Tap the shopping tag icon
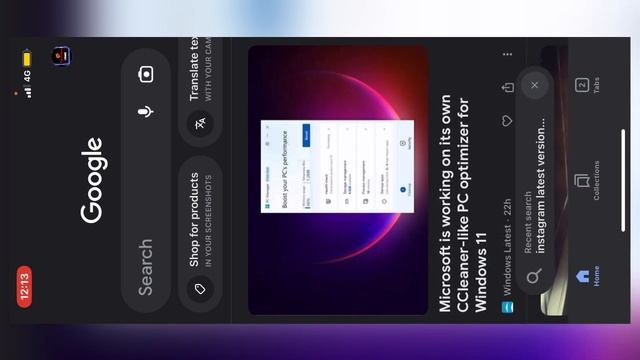The width and height of the screenshot is (640, 360). click(200, 289)
